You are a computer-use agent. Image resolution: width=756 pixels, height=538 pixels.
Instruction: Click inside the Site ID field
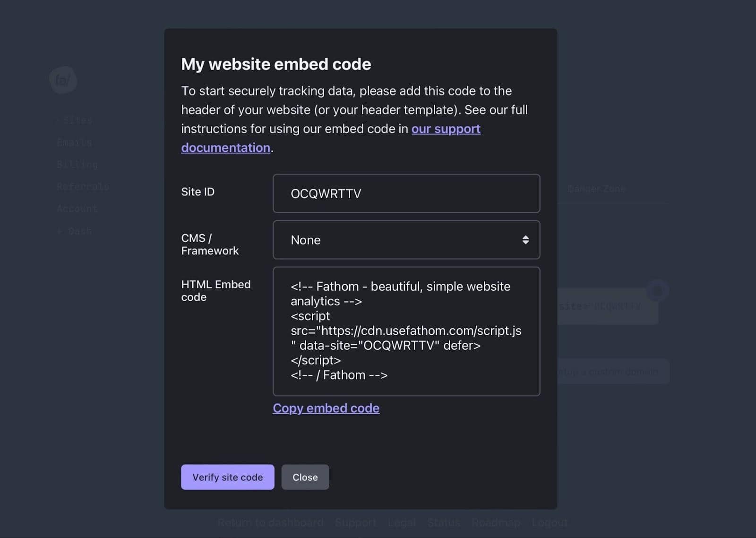(406, 194)
